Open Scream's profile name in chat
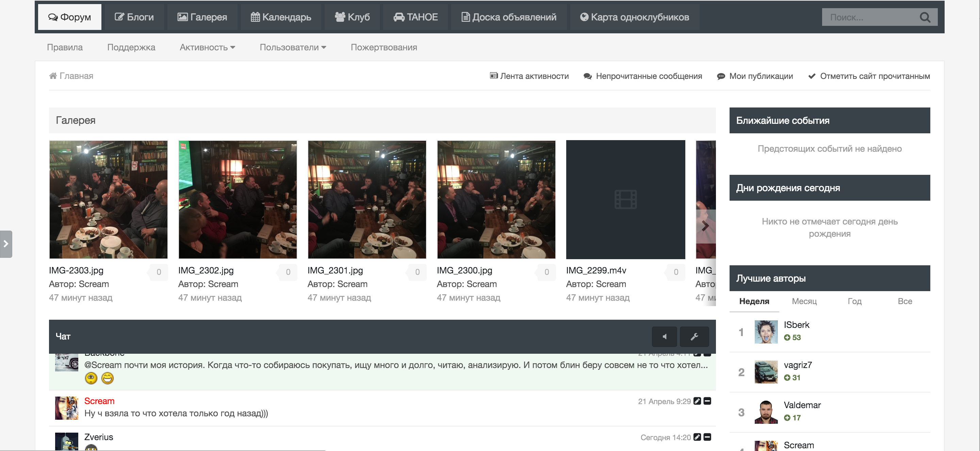The width and height of the screenshot is (980, 451). 99,401
